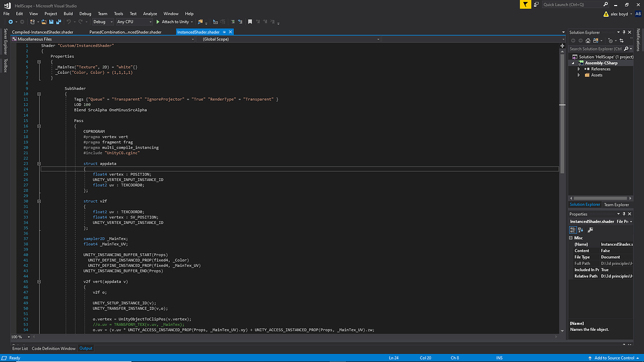Toggle pin on the InstancedShader.shader tab
Viewport: 644px width, 362px height.
pos(225,32)
